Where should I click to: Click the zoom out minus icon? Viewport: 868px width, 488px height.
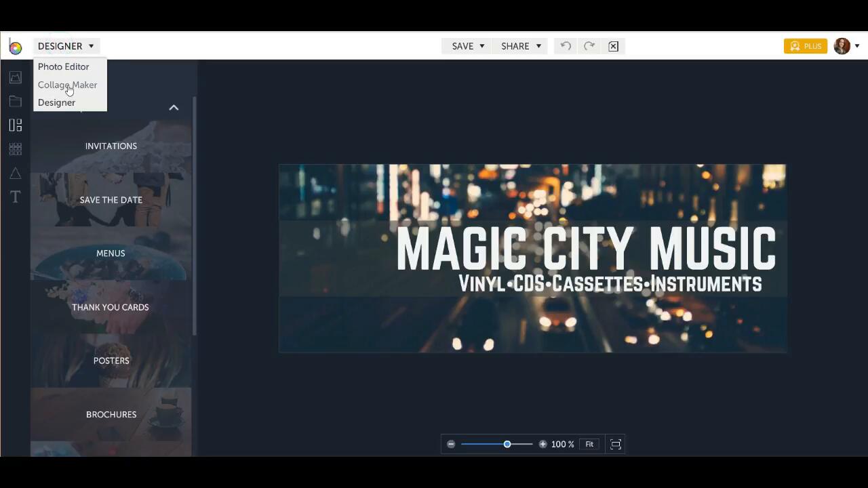pos(451,445)
